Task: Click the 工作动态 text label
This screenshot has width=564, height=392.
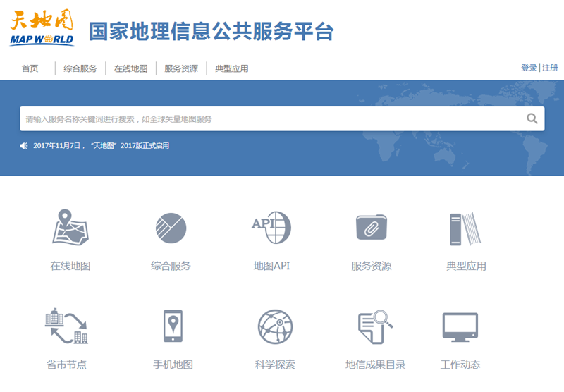Action: (x=460, y=365)
